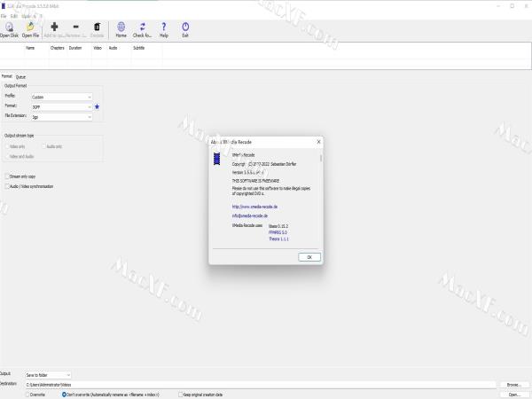
Task: Select the Video and Audio radio button
Action: [7, 156]
